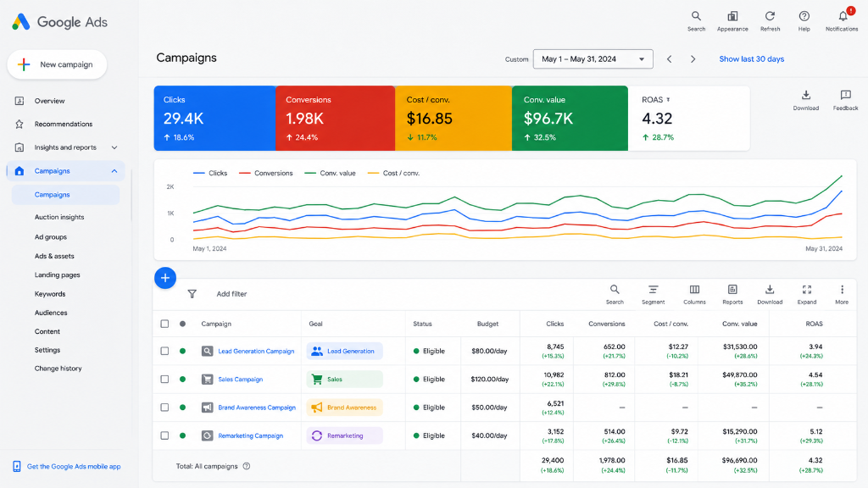This screenshot has width=868, height=488.
Task: Click the Brand Awareness Campaign megaphone icon
Action: point(207,408)
